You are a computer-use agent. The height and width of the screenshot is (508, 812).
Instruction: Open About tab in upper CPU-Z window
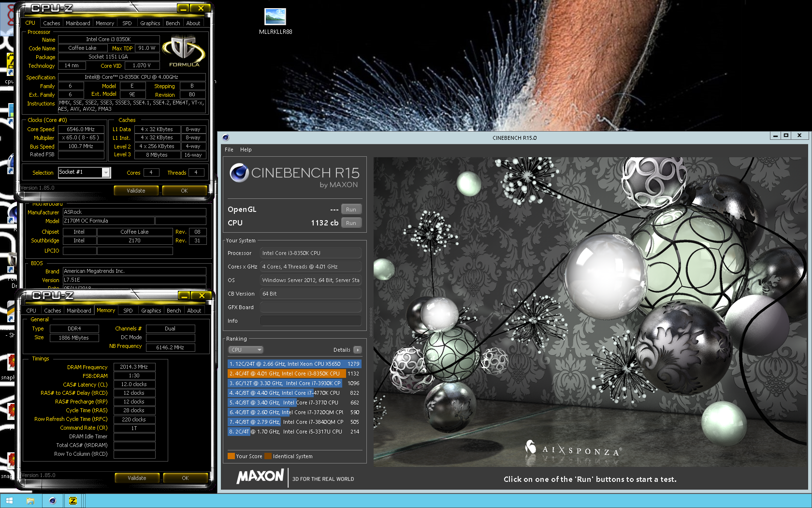[193, 23]
